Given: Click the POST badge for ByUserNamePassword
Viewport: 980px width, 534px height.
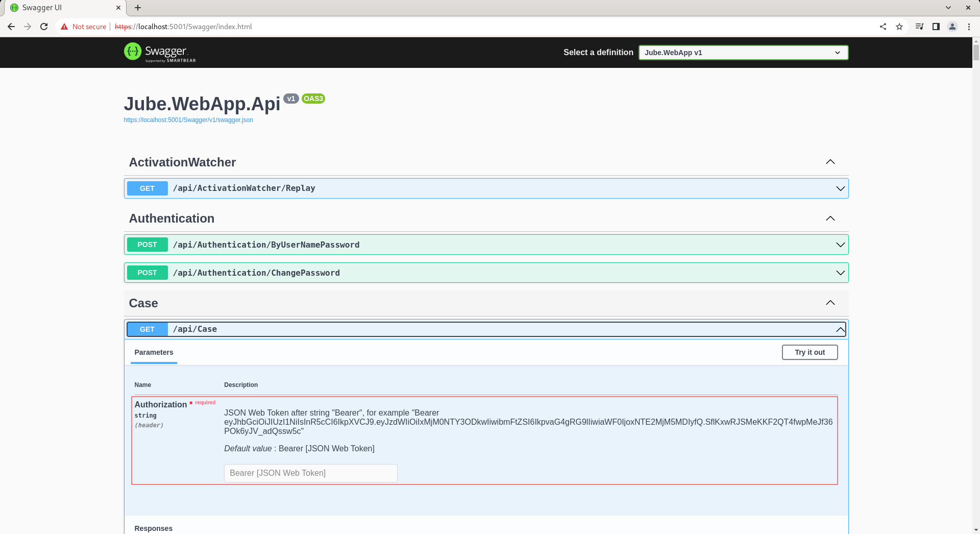Looking at the screenshot, I should (147, 245).
